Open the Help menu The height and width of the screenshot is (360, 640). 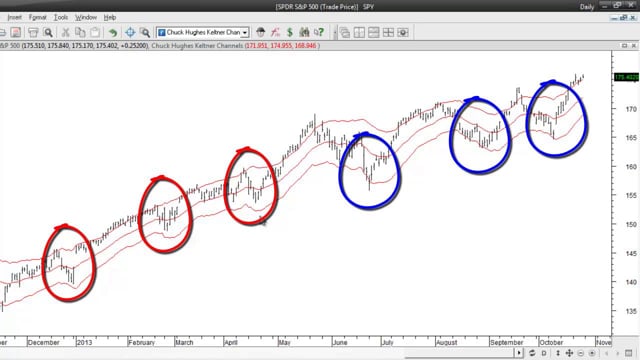click(x=110, y=18)
